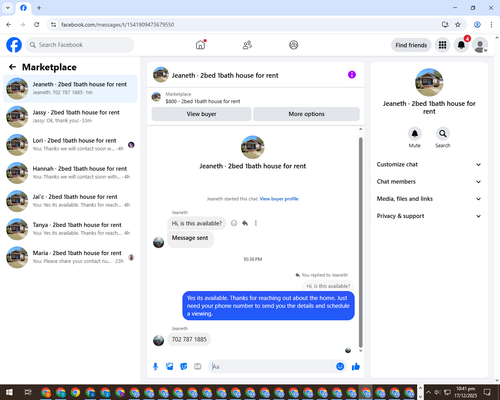Click the voice clip microphone icon

click(x=155, y=367)
